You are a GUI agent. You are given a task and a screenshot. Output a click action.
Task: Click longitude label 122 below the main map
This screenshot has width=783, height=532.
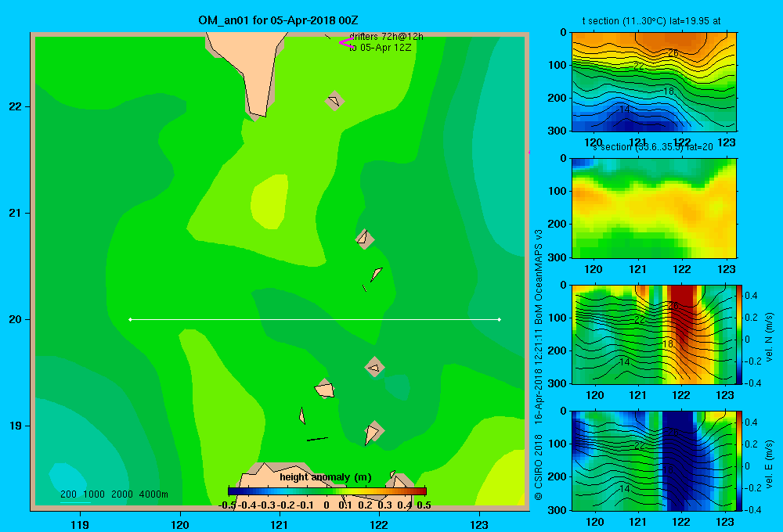tap(379, 524)
